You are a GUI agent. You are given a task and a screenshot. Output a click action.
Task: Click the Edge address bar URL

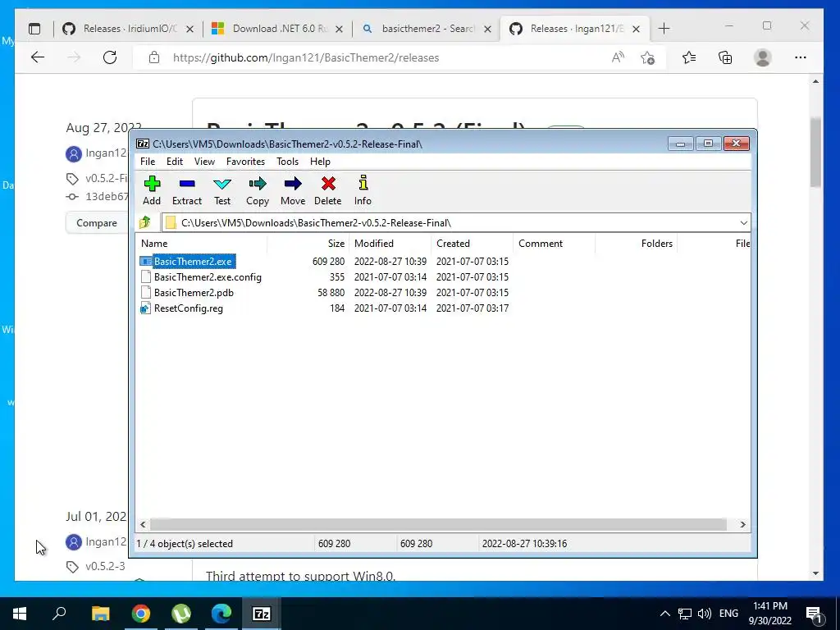(x=306, y=57)
